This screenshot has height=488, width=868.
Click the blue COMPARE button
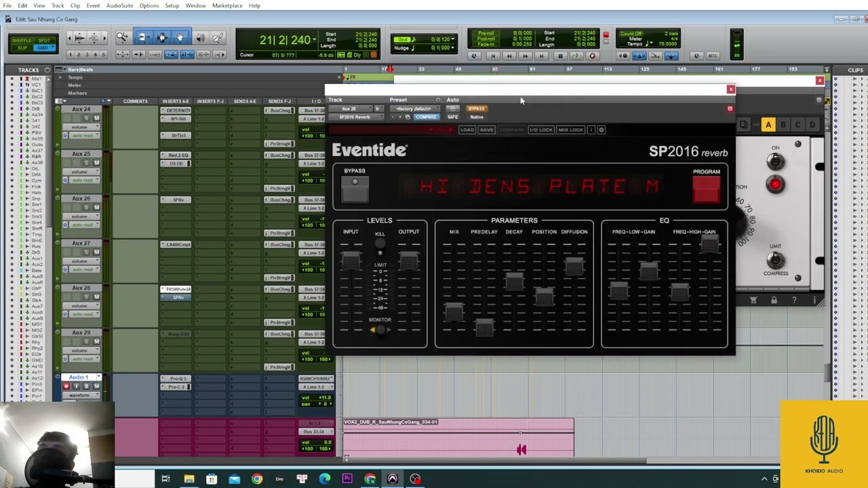pyautogui.click(x=426, y=117)
